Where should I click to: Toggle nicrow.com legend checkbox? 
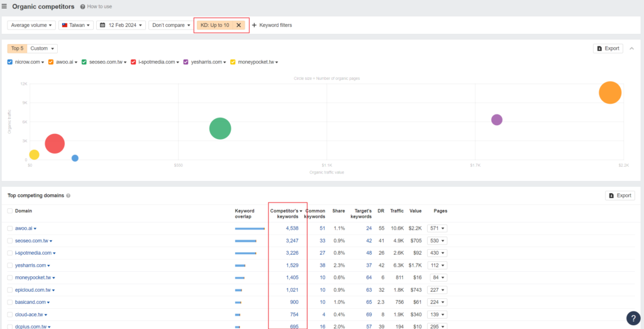[x=10, y=62]
